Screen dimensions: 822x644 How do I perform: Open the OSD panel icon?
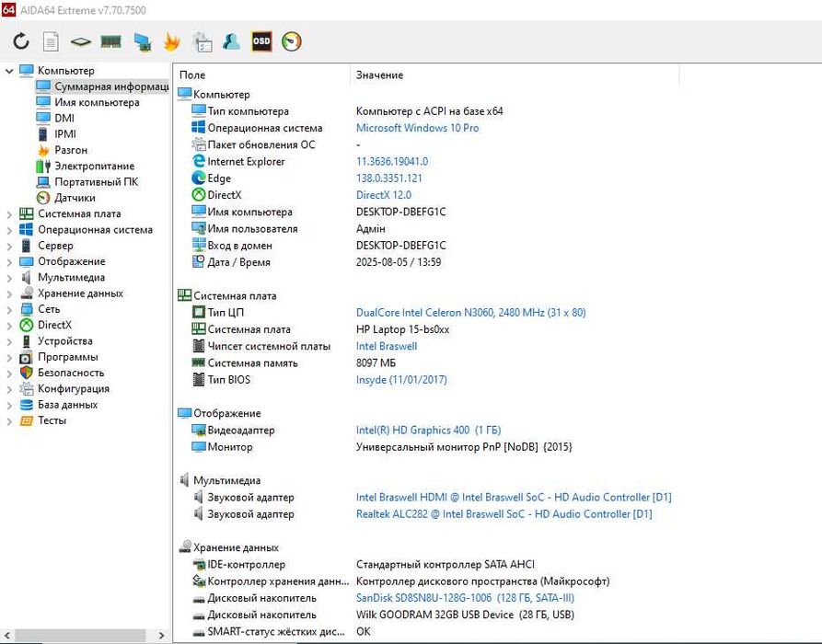[261, 41]
